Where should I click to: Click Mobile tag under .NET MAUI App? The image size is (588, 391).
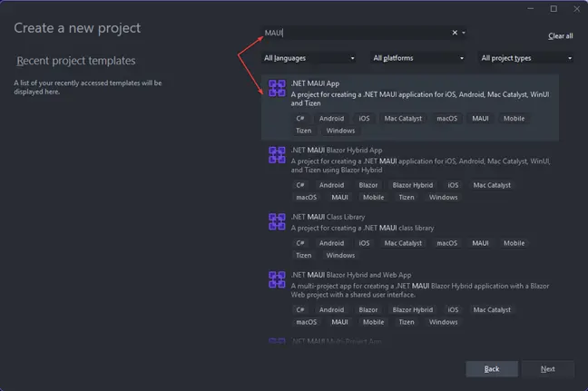click(514, 119)
